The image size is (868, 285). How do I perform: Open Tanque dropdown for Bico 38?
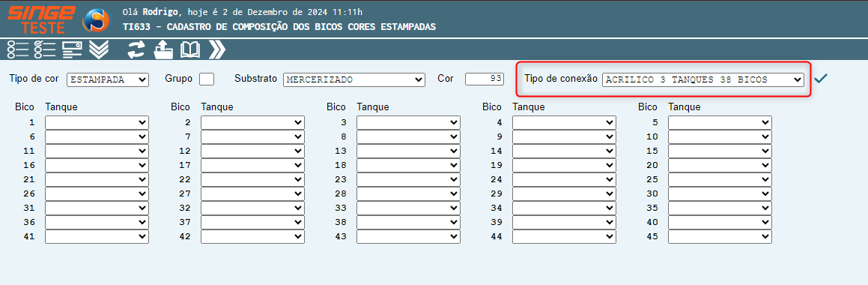point(408,222)
